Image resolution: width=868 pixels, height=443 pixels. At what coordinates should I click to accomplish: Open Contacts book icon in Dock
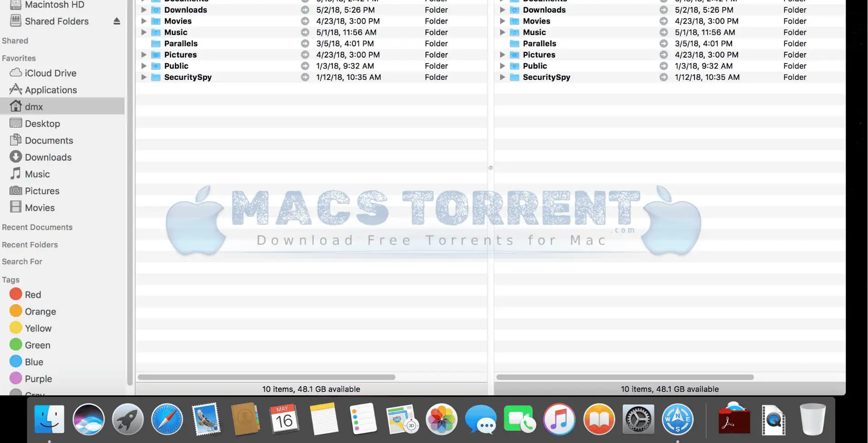coord(245,419)
